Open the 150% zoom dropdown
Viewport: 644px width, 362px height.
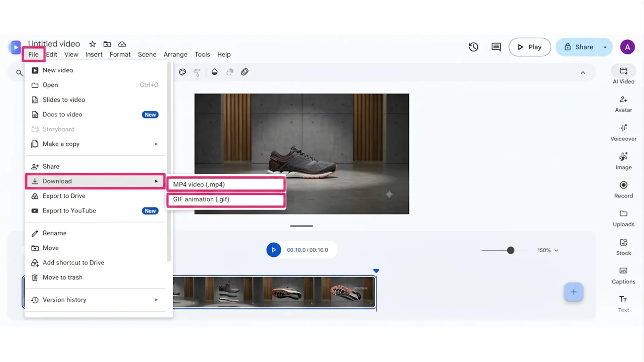click(x=548, y=250)
